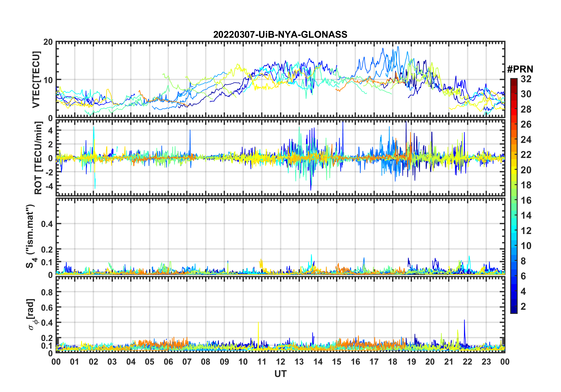Click the cyan colorbar region near 12
Viewport: 561px width, 392px height.
(514, 230)
